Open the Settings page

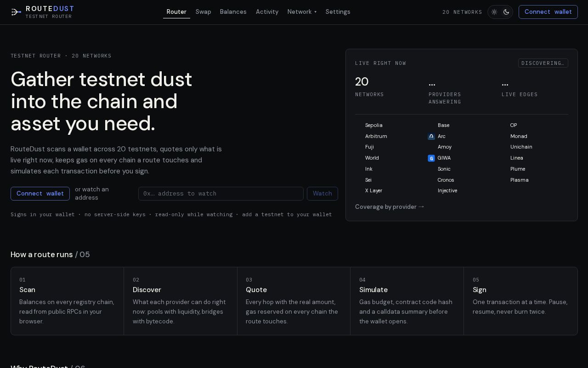[x=338, y=12]
